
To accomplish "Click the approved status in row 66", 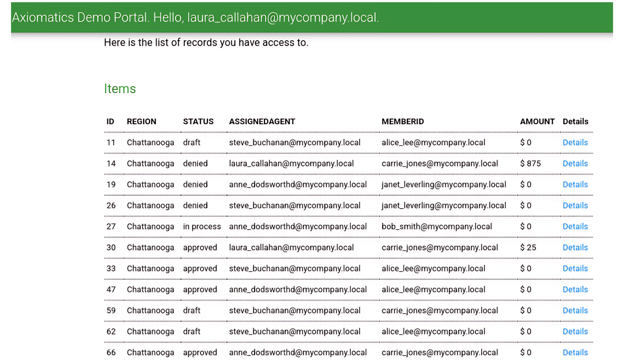I will [200, 353].
